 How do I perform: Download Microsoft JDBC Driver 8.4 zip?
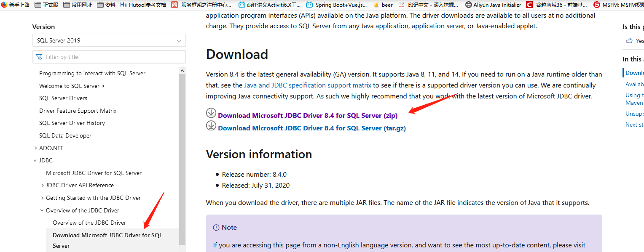click(308, 115)
